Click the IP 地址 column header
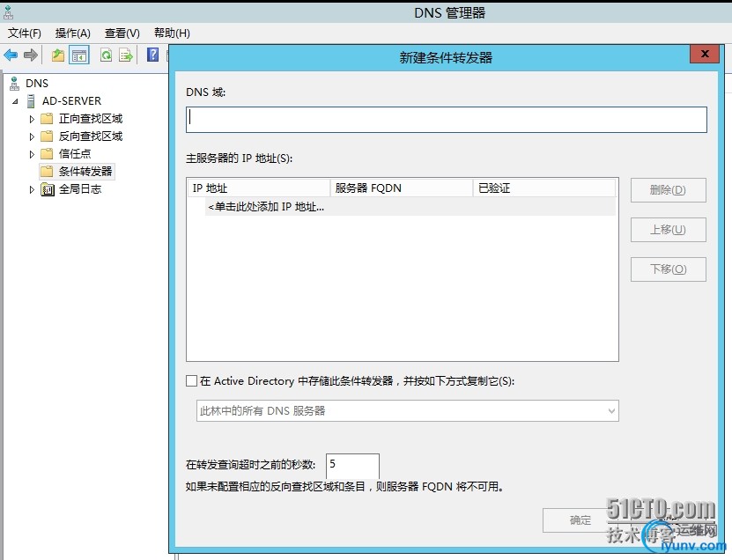The height and width of the screenshot is (560, 732). (259, 188)
